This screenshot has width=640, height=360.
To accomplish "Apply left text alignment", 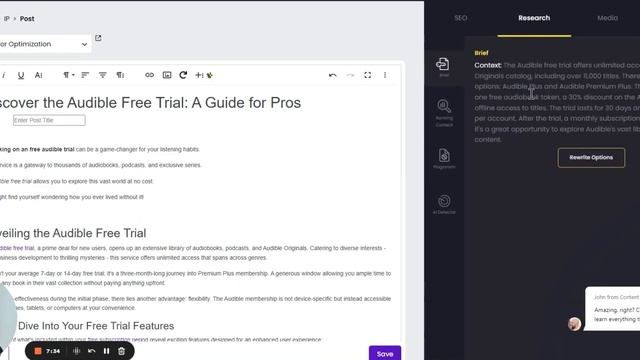I will (x=85, y=75).
